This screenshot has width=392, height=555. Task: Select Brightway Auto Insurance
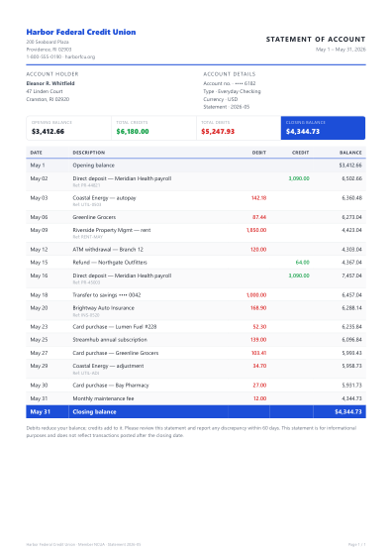click(x=104, y=308)
